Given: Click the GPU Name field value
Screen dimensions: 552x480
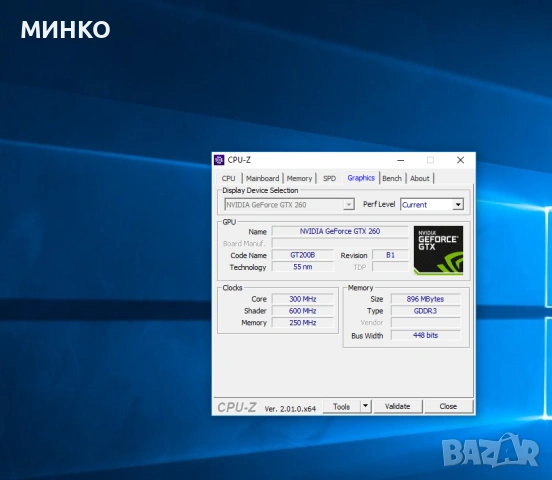Looking at the screenshot, I should (x=340, y=231).
